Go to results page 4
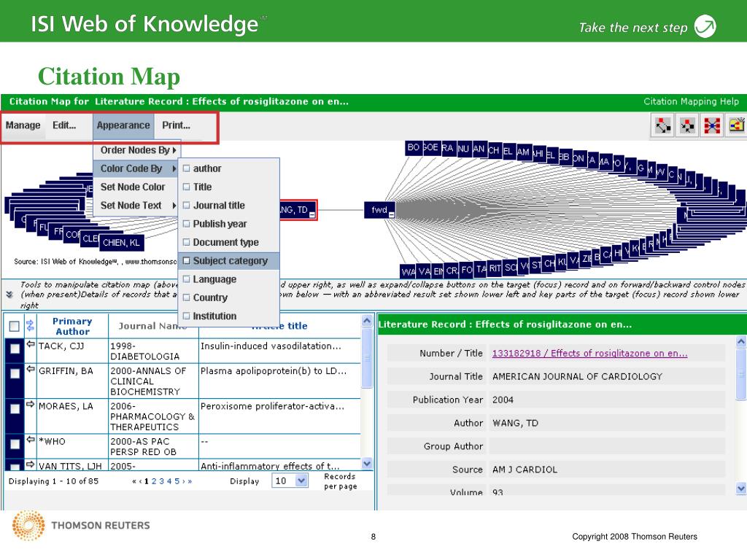 [x=169, y=481]
